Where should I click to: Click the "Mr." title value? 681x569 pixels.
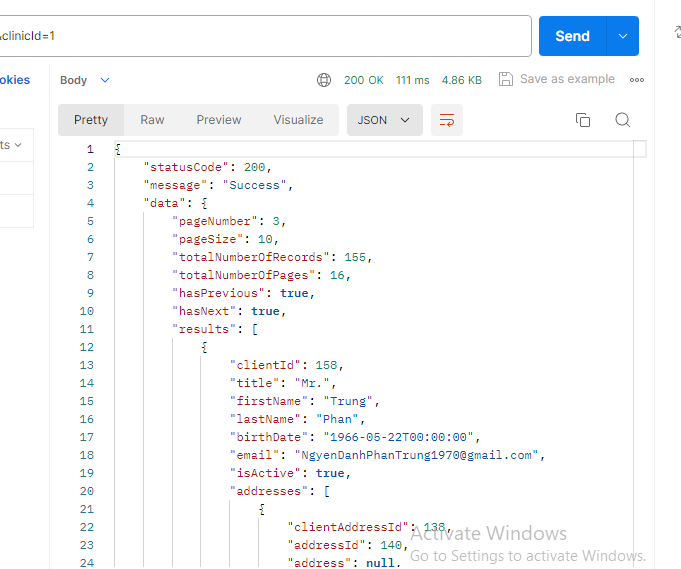click(x=312, y=383)
